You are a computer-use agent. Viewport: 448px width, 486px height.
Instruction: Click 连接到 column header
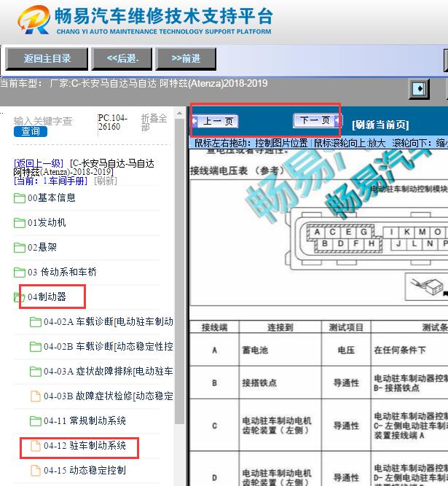click(280, 327)
